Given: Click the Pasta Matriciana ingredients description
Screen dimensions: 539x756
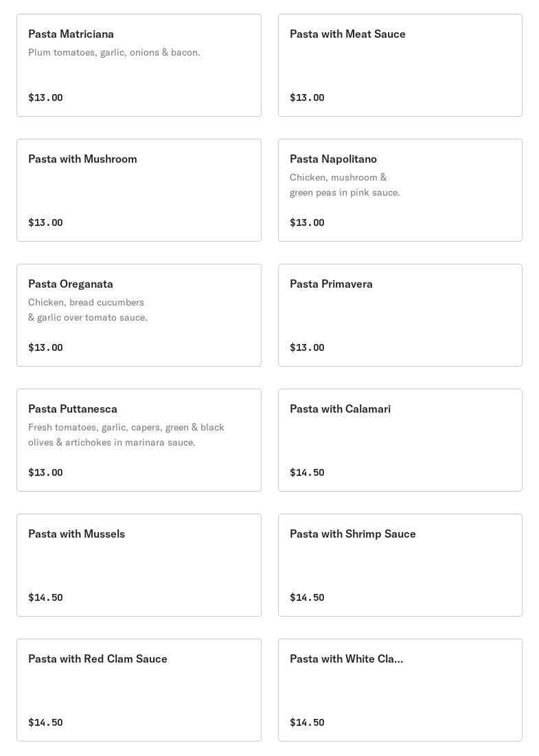Looking at the screenshot, I should point(114,53).
